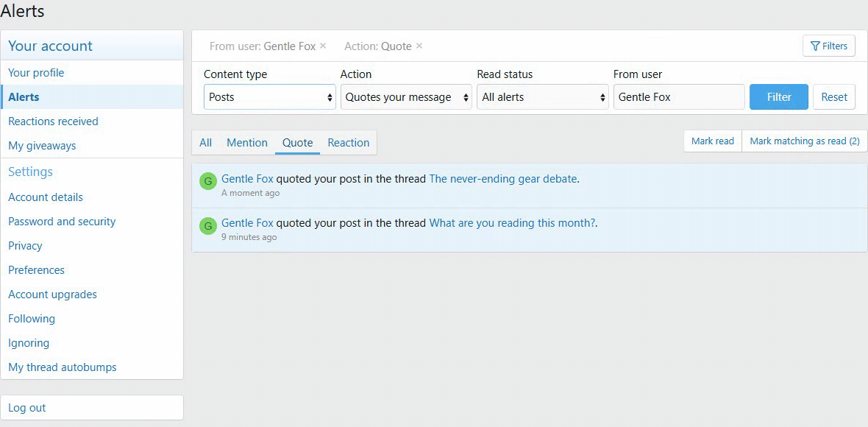The height and width of the screenshot is (427, 868).
Task: Open the Following list
Action: pos(92,319)
